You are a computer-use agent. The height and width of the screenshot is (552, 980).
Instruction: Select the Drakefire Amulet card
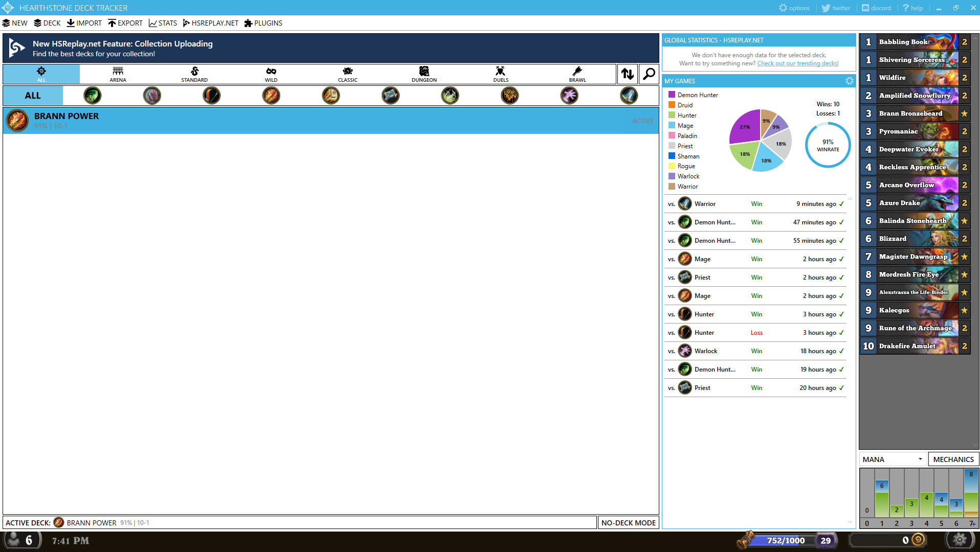pyautogui.click(x=915, y=346)
